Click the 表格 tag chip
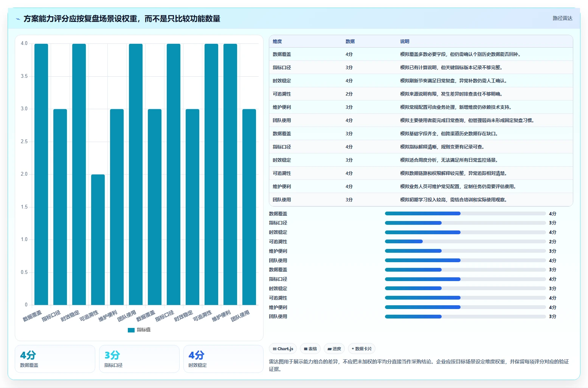The width and height of the screenshot is (588, 388). point(310,349)
